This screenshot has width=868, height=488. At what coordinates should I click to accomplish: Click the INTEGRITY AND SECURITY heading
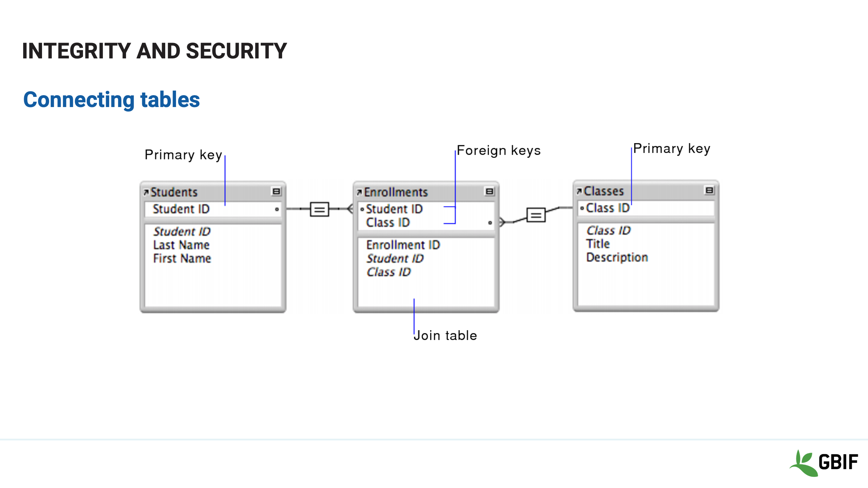click(154, 51)
